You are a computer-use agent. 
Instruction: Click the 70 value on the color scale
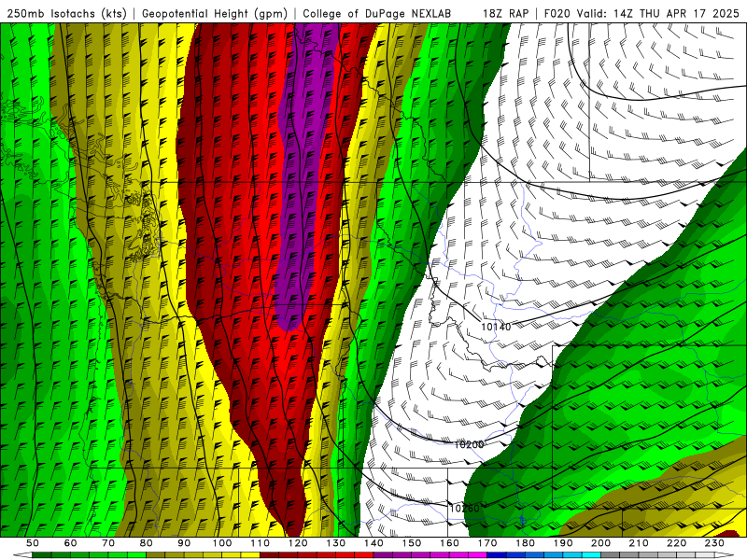[x=108, y=543]
